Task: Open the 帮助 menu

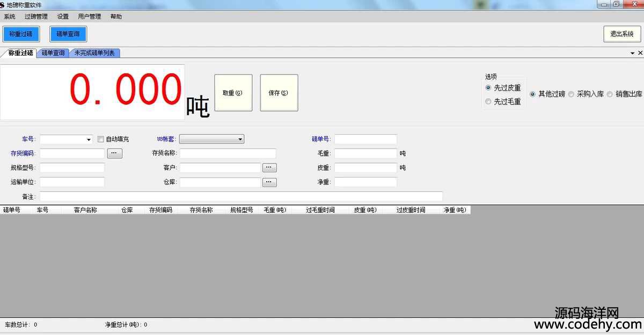Action: coord(116,17)
